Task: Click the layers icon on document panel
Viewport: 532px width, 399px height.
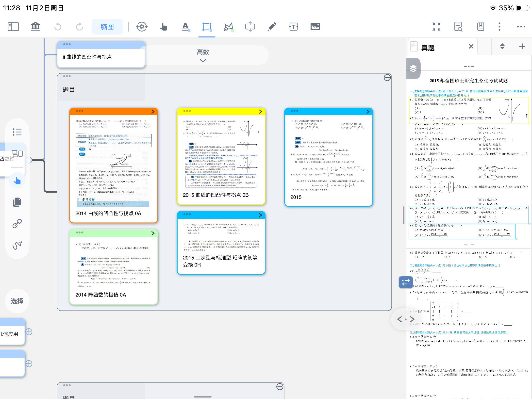Action: coord(413,68)
